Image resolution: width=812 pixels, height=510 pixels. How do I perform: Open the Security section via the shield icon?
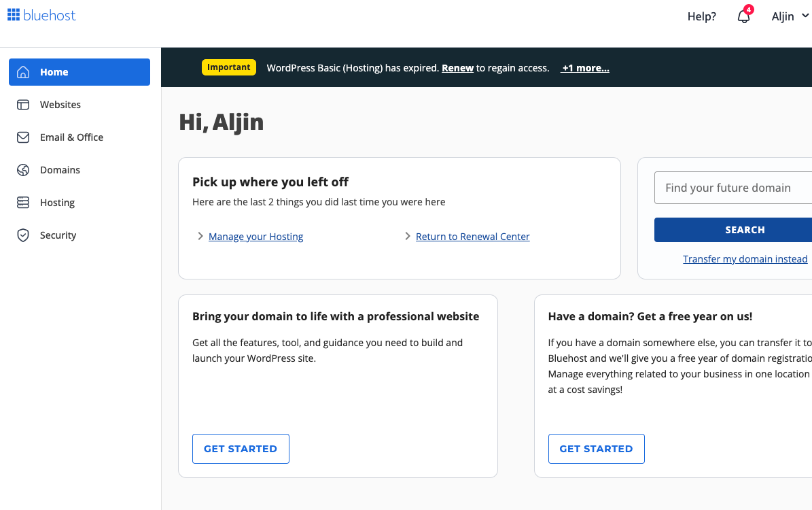pos(24,235)
